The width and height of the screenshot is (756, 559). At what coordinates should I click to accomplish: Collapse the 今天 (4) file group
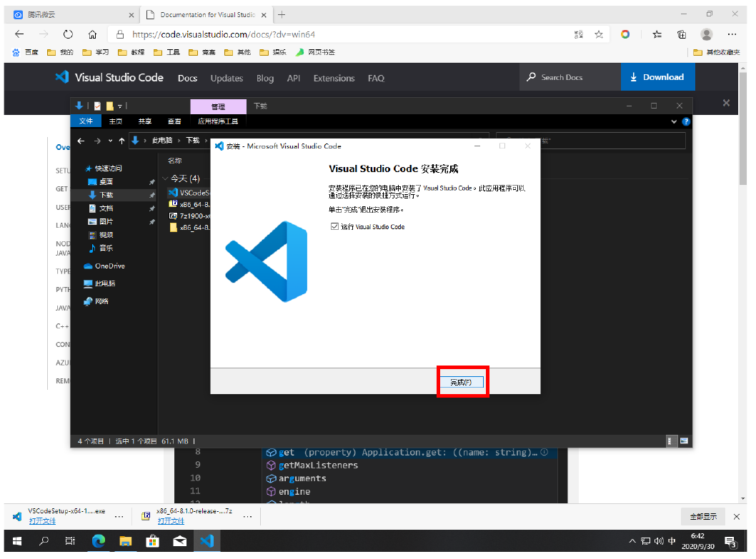[165, 178]
